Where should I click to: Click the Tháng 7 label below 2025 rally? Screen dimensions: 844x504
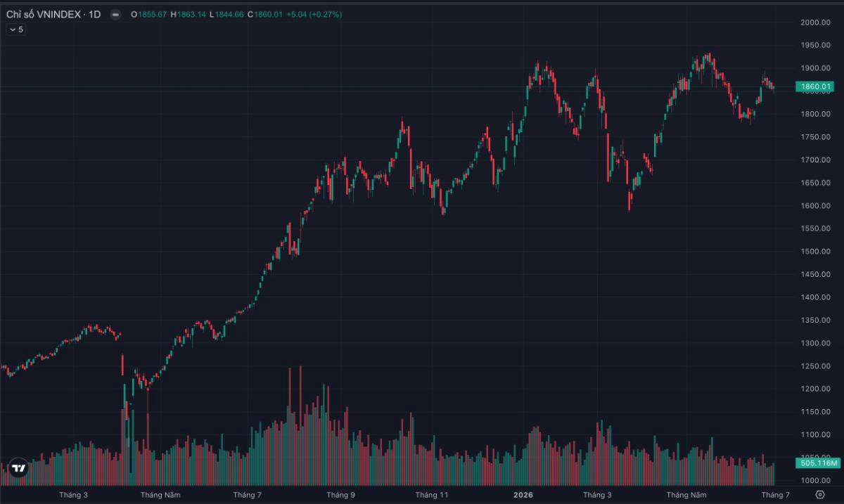(x=246, y=495)
